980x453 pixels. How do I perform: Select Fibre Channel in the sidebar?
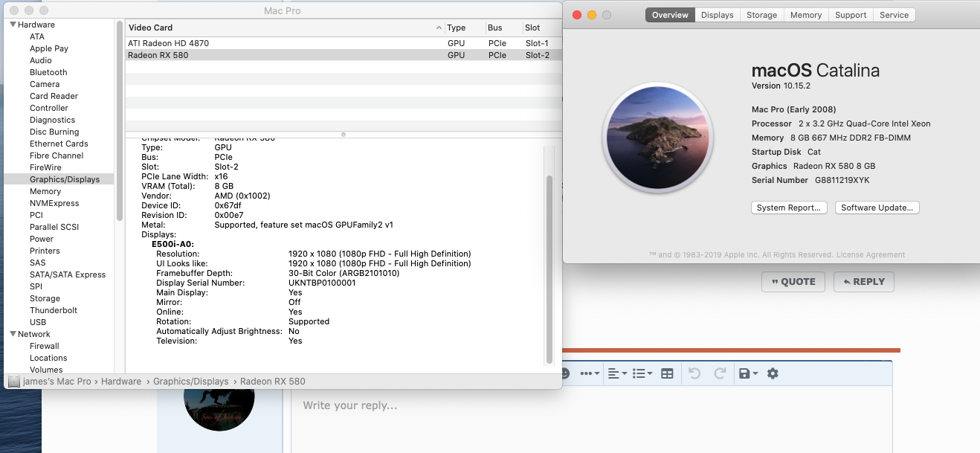pos(57,155)
